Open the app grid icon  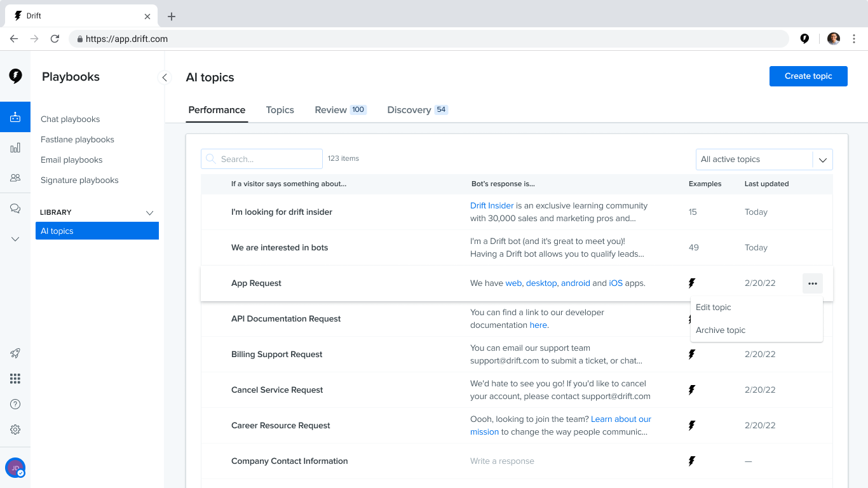point(15,379)
